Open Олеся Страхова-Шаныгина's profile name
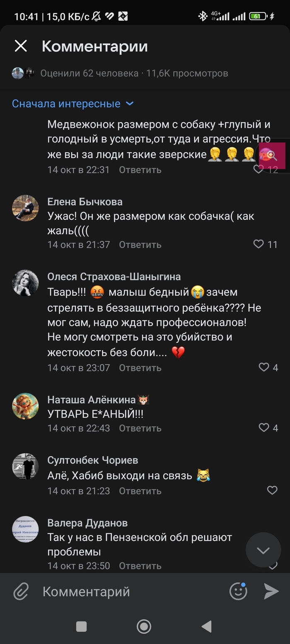The width and height of the screenshot is (290, 644). 114,276
